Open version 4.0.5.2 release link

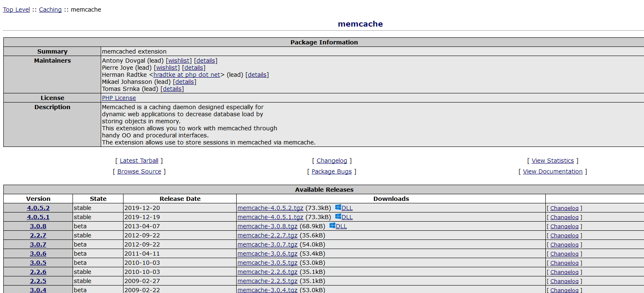point(38,208)
